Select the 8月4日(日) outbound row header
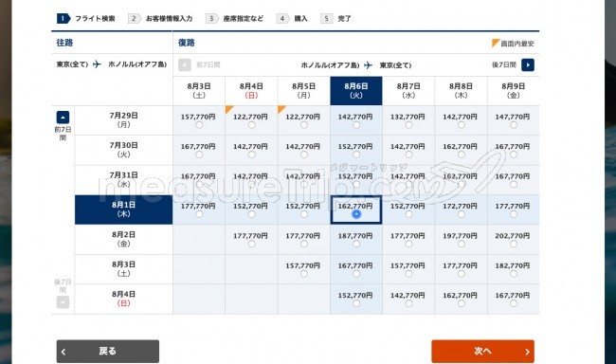This screenshot has height=364, width=616. pyautogui.click(x=124, y=299)
